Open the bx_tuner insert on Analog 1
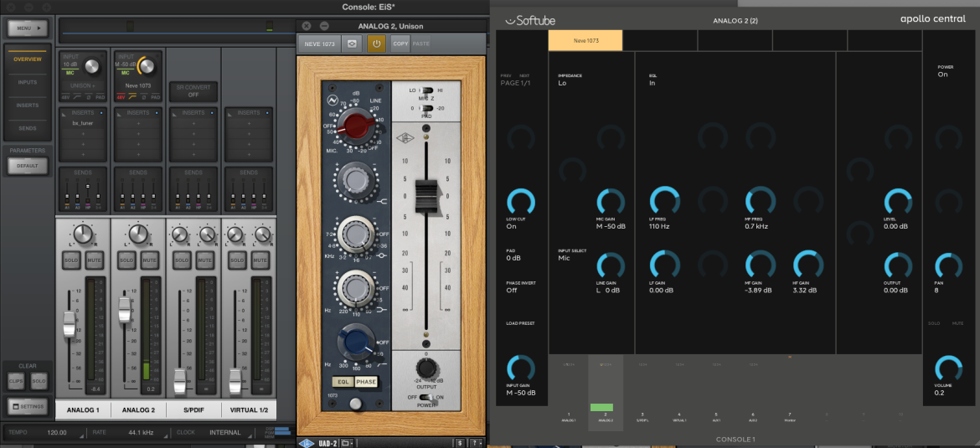Image resolution: width=980 pixels, height=448 pixels. 82,124
